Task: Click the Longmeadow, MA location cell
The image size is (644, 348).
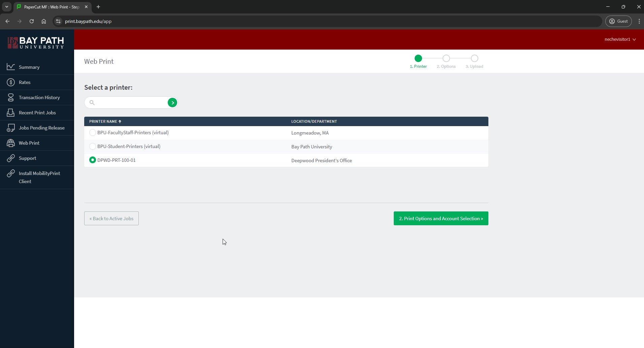Action: (x=310, y=133)
